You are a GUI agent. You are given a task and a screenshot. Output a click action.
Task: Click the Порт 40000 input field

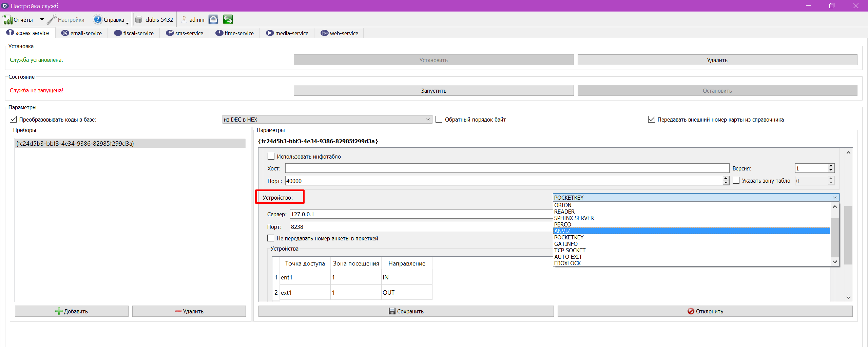click(x=504, y=181)
